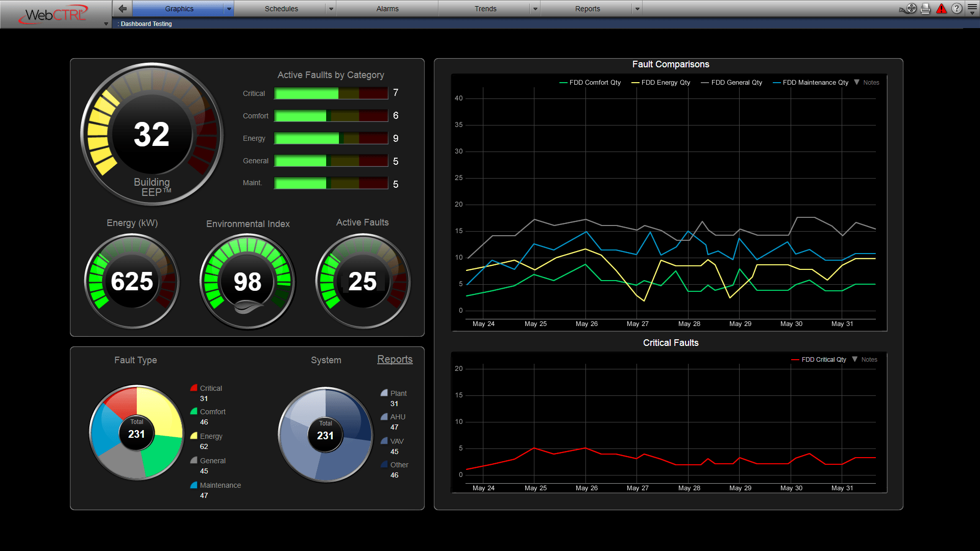
Task: Open the hamburger menu at top right
Action: tap(972, 8)
